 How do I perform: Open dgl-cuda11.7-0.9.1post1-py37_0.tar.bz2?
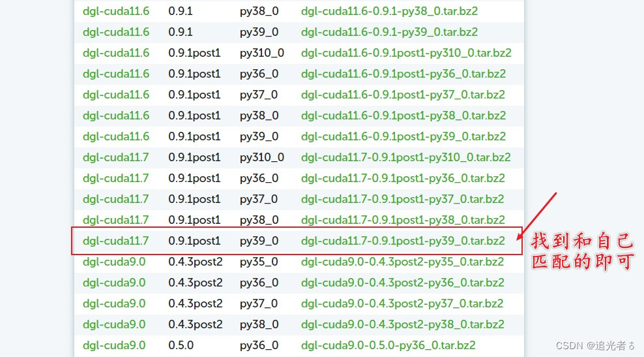tap(403, 200)
